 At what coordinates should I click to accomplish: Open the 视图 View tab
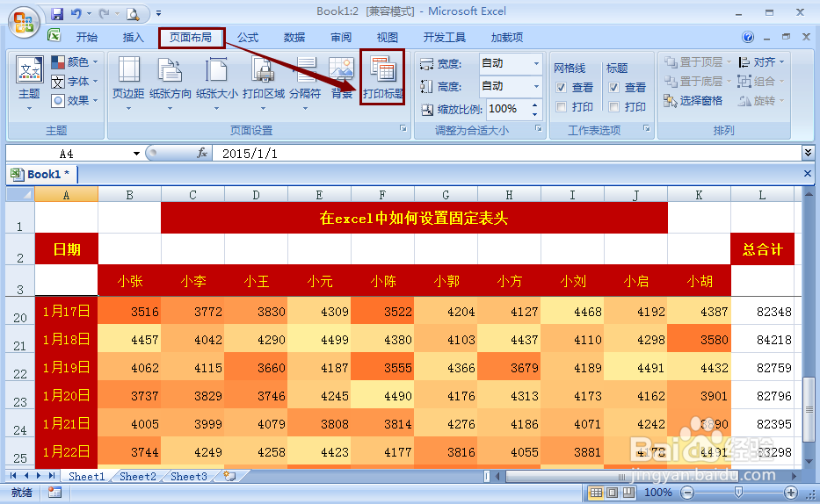pos(388,37)
